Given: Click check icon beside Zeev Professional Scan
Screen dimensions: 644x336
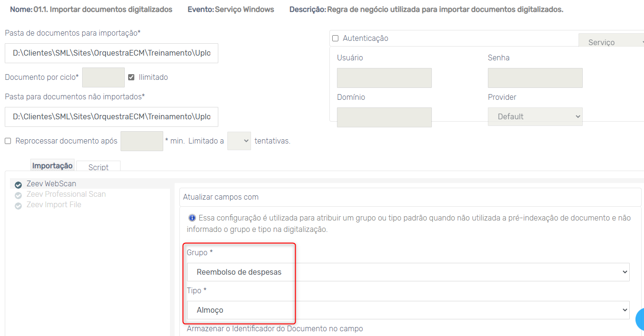Looking at the screenshot, I should pos(18,195).
